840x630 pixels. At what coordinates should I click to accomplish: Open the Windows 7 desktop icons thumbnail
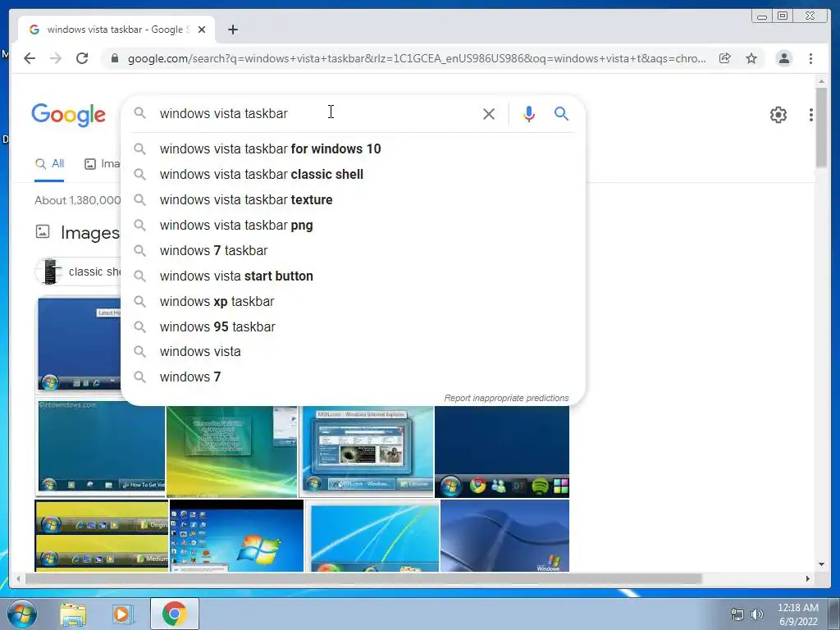(x=236, y=536)
